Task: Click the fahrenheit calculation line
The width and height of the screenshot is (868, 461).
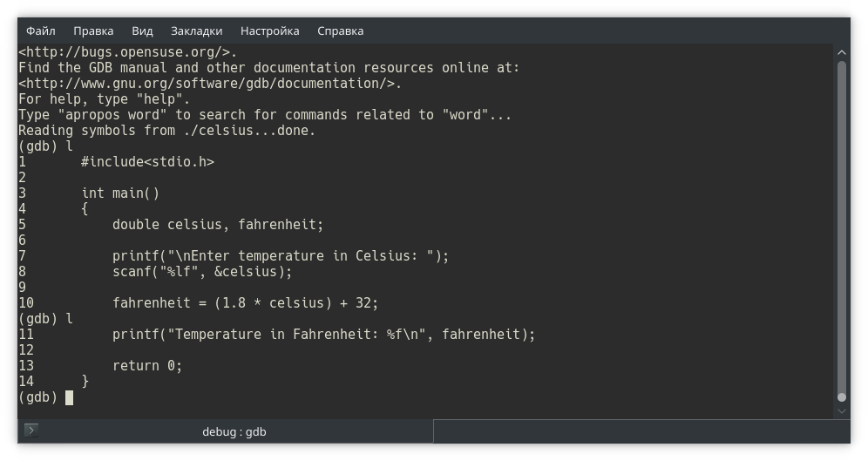Action: click(x=245, y=303)
